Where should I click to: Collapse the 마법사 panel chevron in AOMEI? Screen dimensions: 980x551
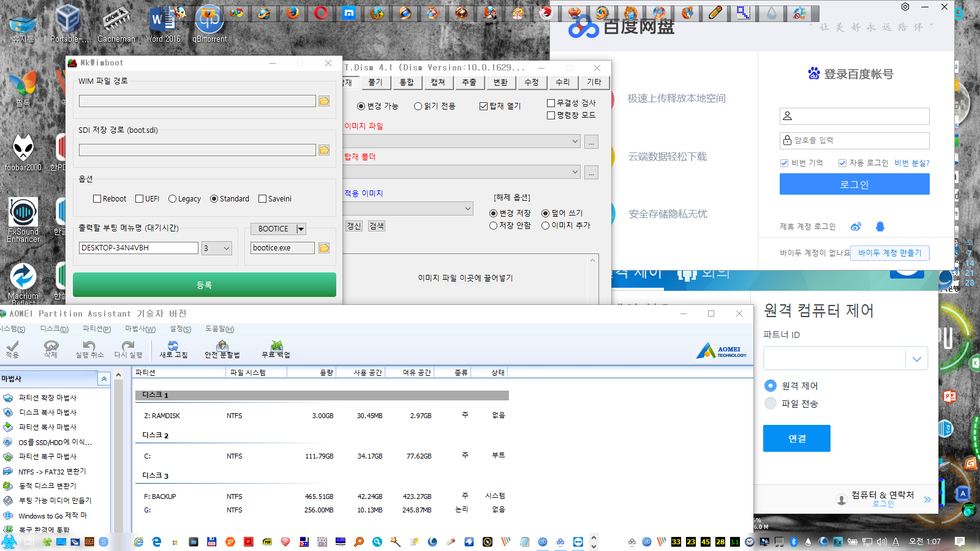104,379
